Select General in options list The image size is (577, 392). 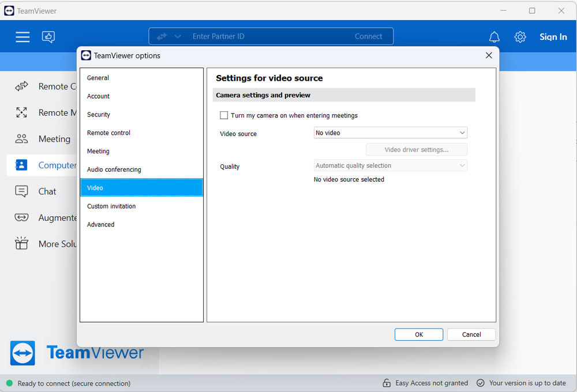pyautogui.click(x=142, y=78)
